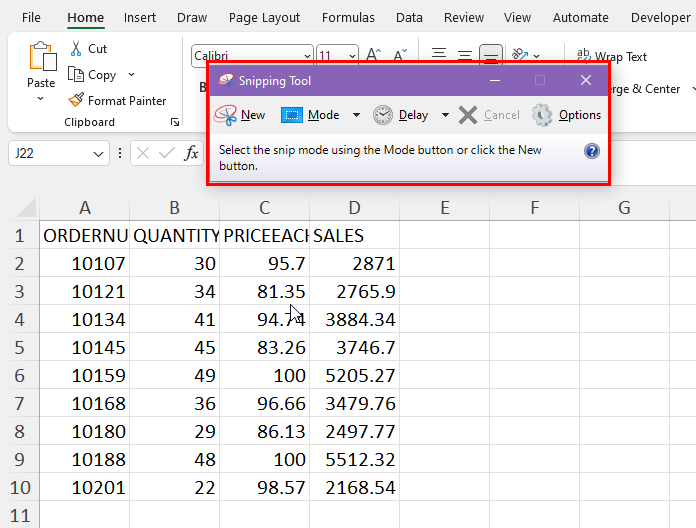
Task: Switch to the View tab
Action: click(517, 18)
